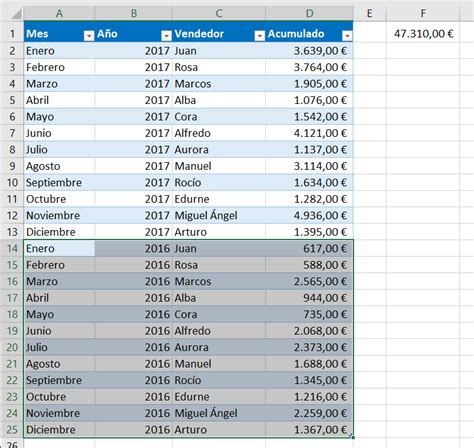Select Arturo in row 13

coord(219,232)
